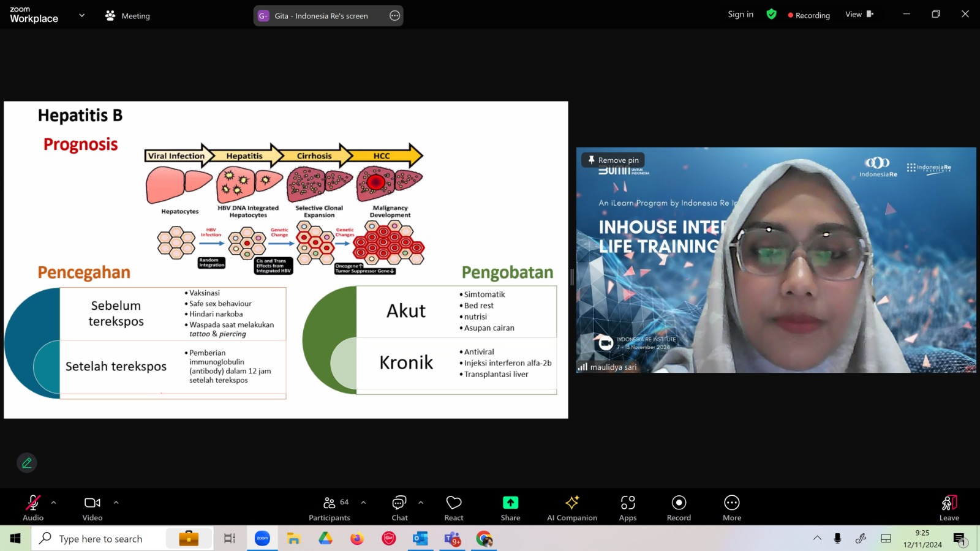Expand video options arrow next to Video

coord(116,503)
